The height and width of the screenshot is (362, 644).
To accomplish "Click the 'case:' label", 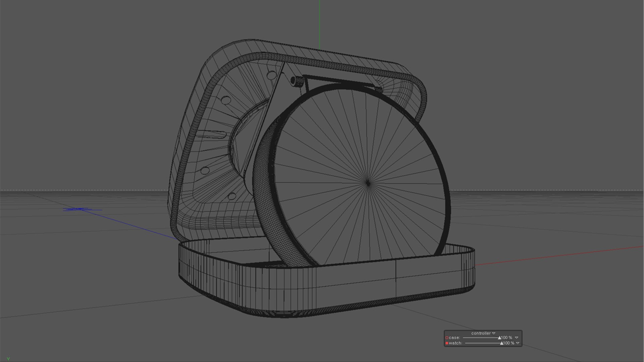I will [454, 338].
